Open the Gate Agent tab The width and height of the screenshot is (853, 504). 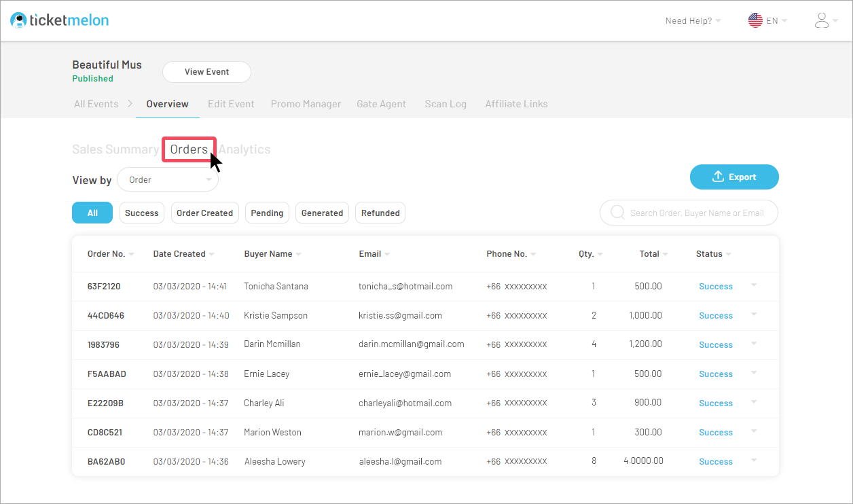[381, 104]
